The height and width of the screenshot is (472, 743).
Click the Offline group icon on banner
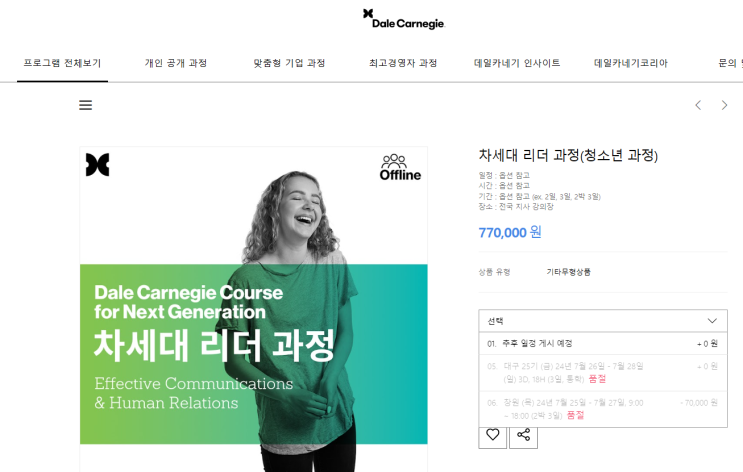pos(400,167)
